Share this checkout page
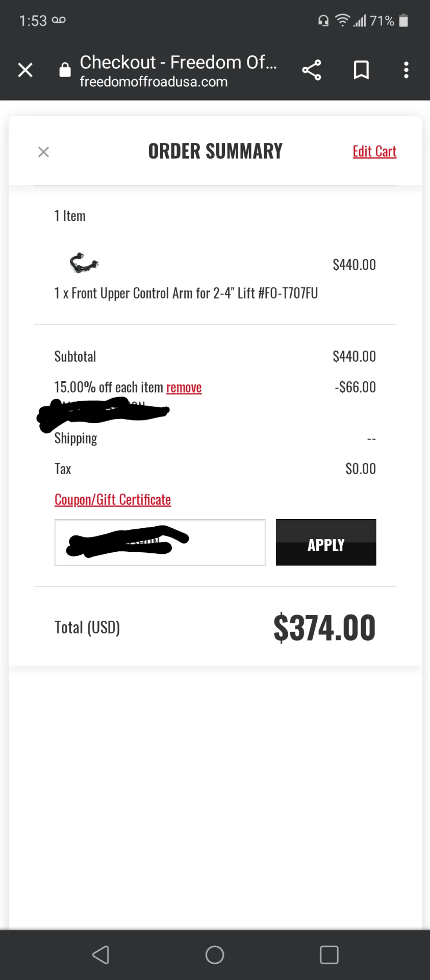 click(x=312, y=70)
